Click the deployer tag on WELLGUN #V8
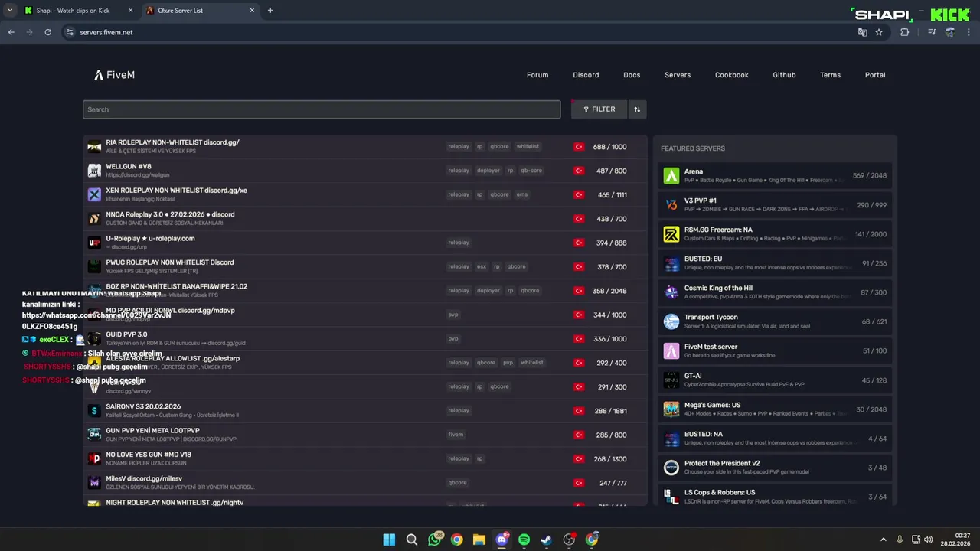Screen dimensions: 980x551 488,171
